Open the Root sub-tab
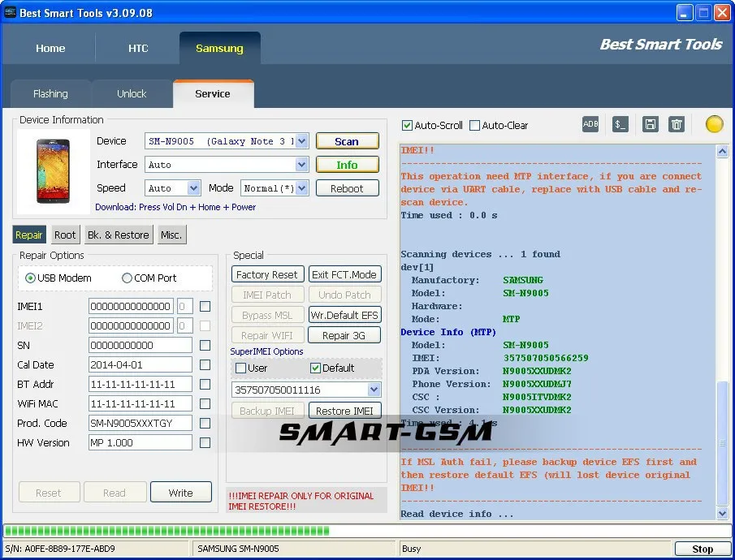The width and height of the screenshot is (735, 560). (x=65, y=235)
